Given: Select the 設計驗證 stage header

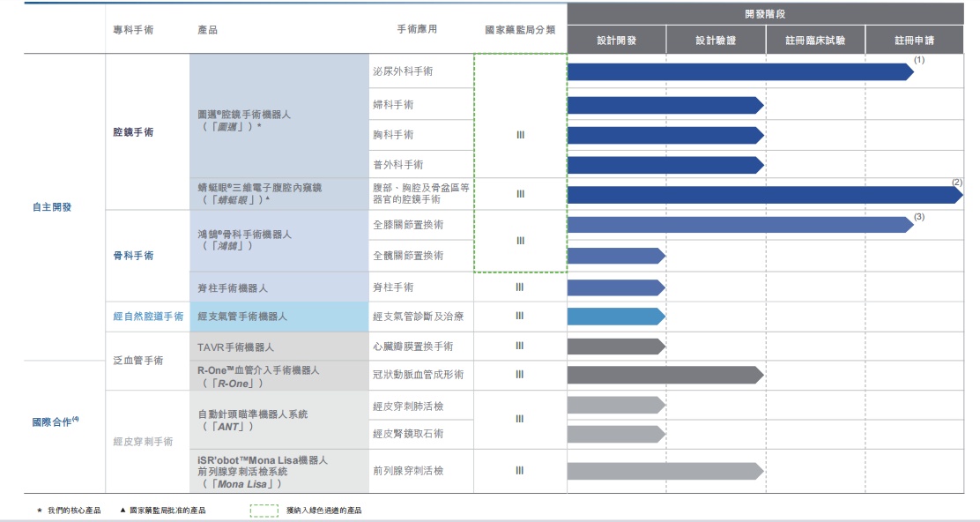Looking at the screenshot, I should [x=715, y=41].
